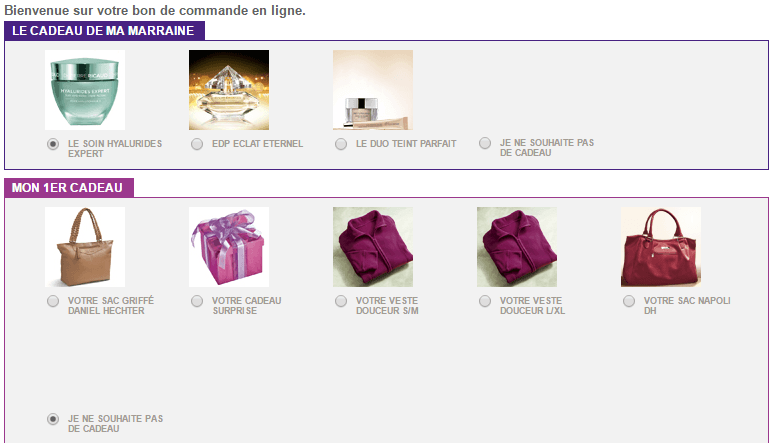Image resolution: width=770 pixels, height=443 pixels.
Task: Select the Votre Sac Napoli DH radio
Action: 629,301
